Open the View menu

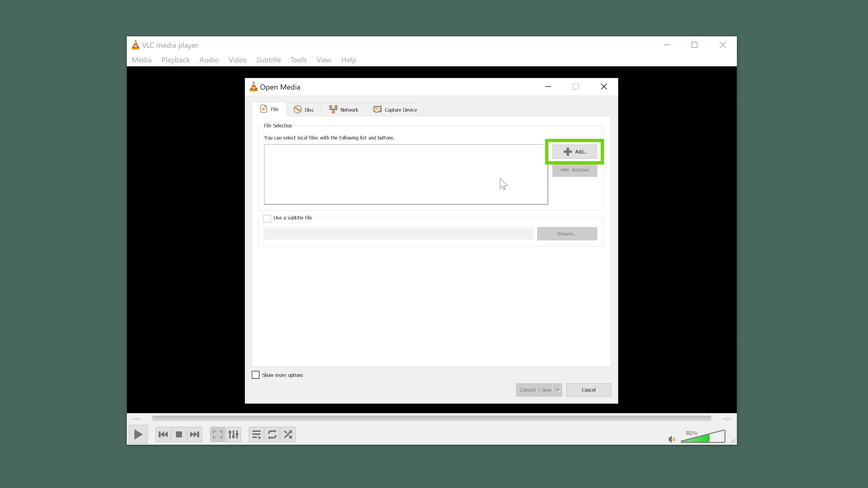pos(323,60)
